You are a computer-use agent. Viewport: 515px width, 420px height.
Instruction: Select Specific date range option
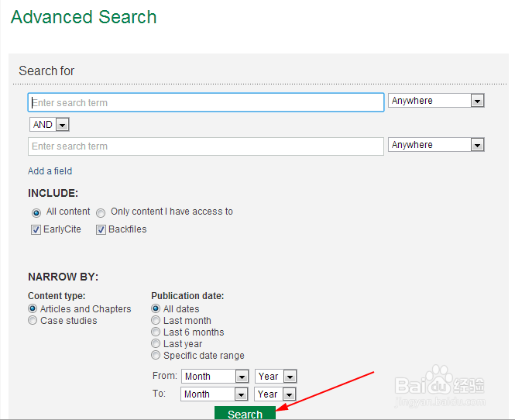tap(156, 355)
